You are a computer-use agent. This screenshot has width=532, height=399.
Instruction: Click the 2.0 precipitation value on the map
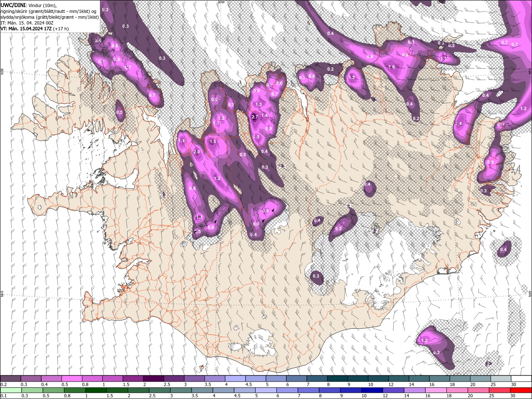[x=197, y=152]
